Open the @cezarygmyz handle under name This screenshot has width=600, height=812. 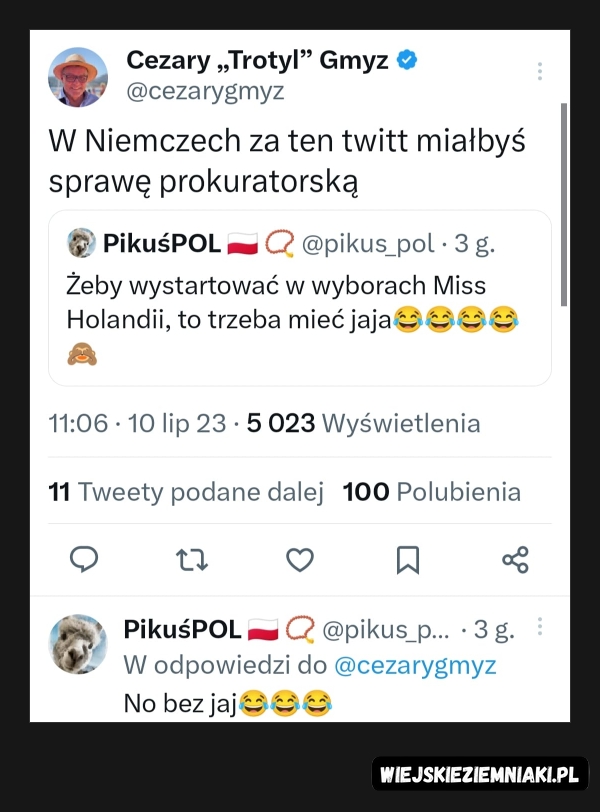pyautogui.click(x=206, y=91)
